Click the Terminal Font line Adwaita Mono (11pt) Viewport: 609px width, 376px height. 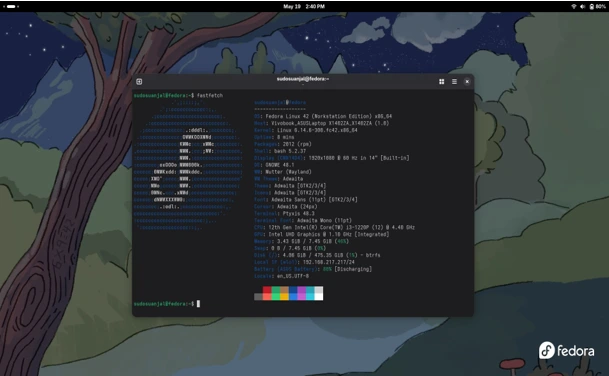click(303, 220)
